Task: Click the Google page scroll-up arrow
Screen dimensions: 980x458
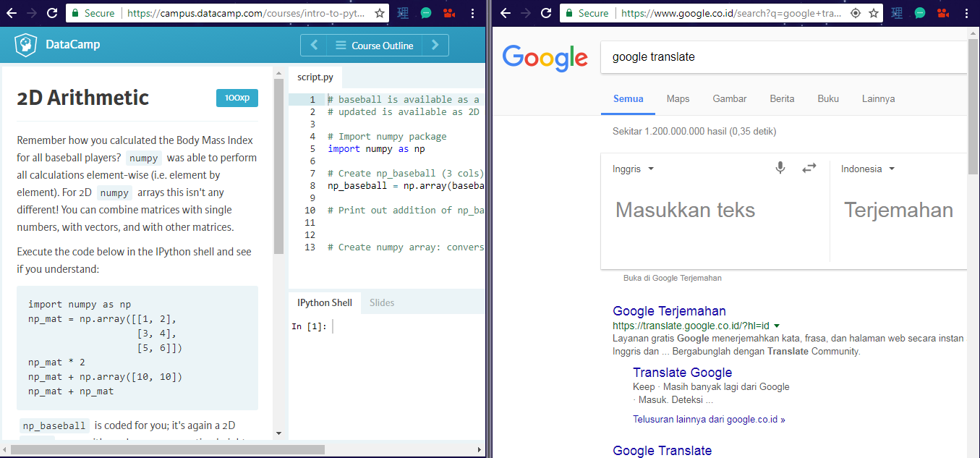Action: (973, 31)
